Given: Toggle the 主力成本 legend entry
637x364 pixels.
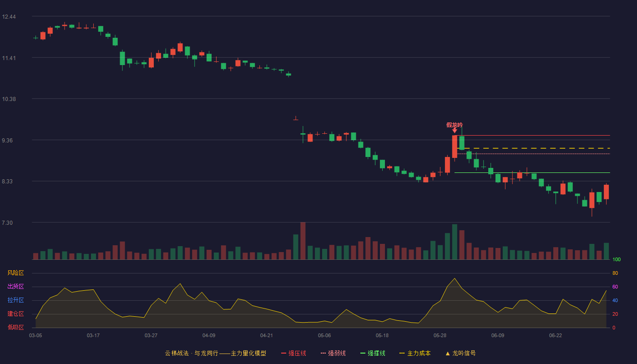Looking at the screenshot, I should click(x=415, y=353).
